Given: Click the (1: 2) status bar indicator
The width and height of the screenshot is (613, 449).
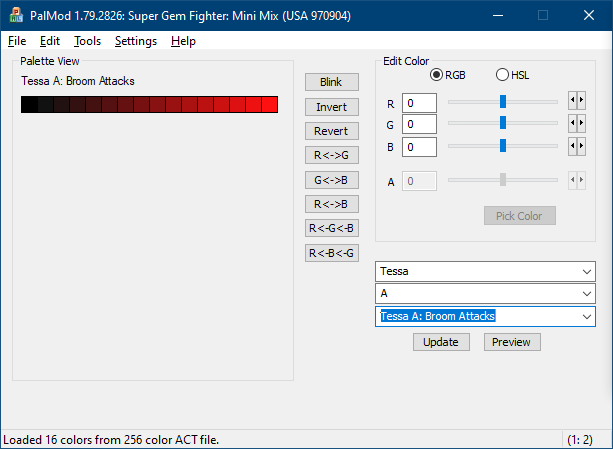Looking at the screenshot, I should click(580, 440).
